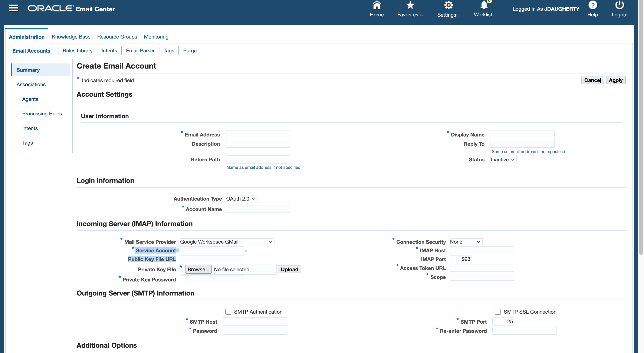644x353 pixels.
Task: Open the Status dropdown
Action: [x=503, y=159]
